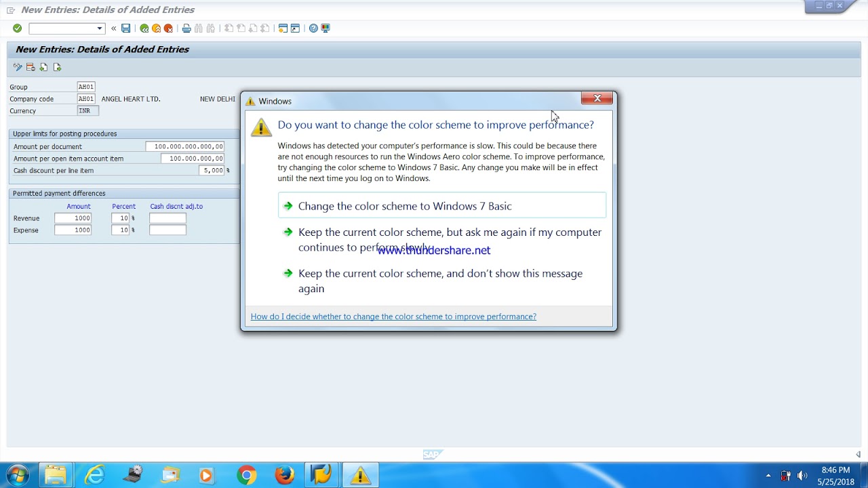Choose Keep scheme and don't show message again

442,281
